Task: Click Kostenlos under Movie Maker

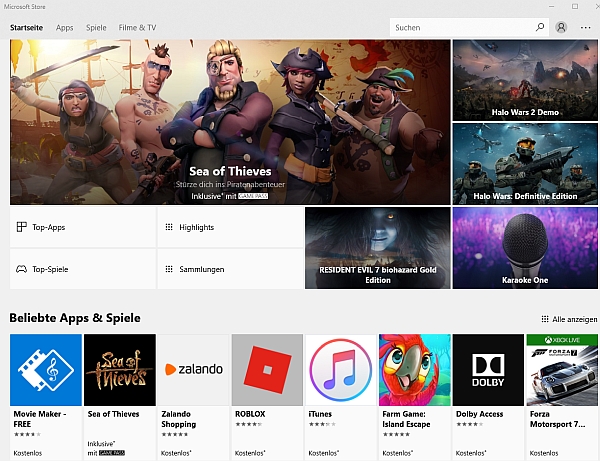Action: click(x=28, y=453)
